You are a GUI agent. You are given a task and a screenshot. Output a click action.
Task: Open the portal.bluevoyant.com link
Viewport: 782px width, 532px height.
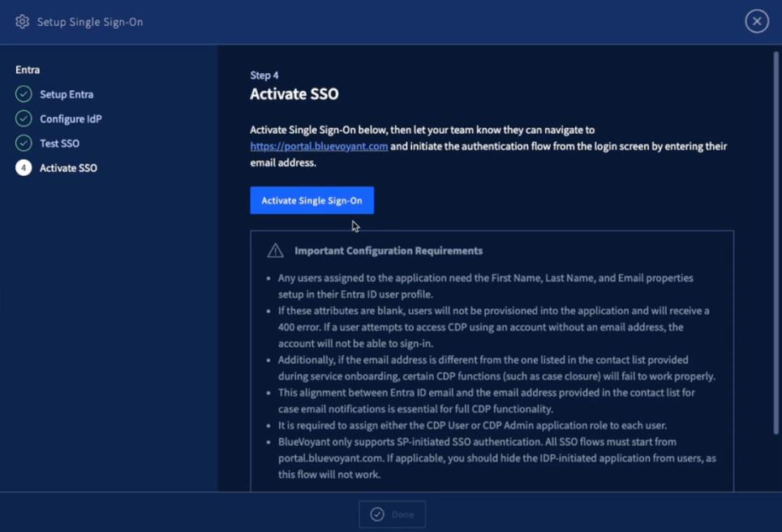click(x=319, y=146)
